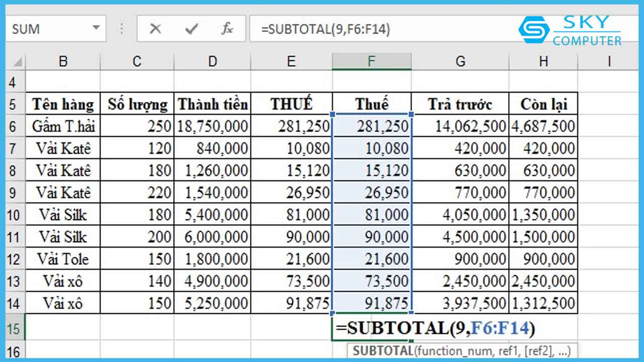The width and height of the screenshot is (644, 362).
Task: Select the 4,687,500 cell
Action: [543, 126]
